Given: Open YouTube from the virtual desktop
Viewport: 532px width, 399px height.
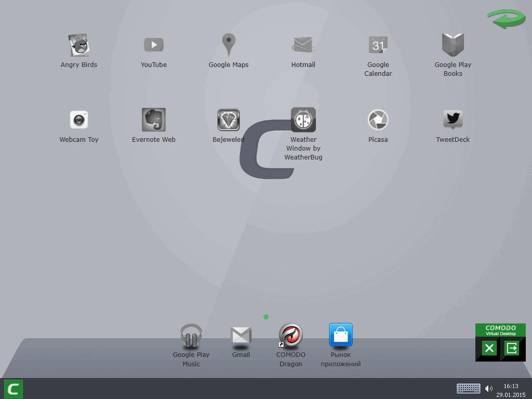Looking at the screenshot, I should tap(153, 45).
